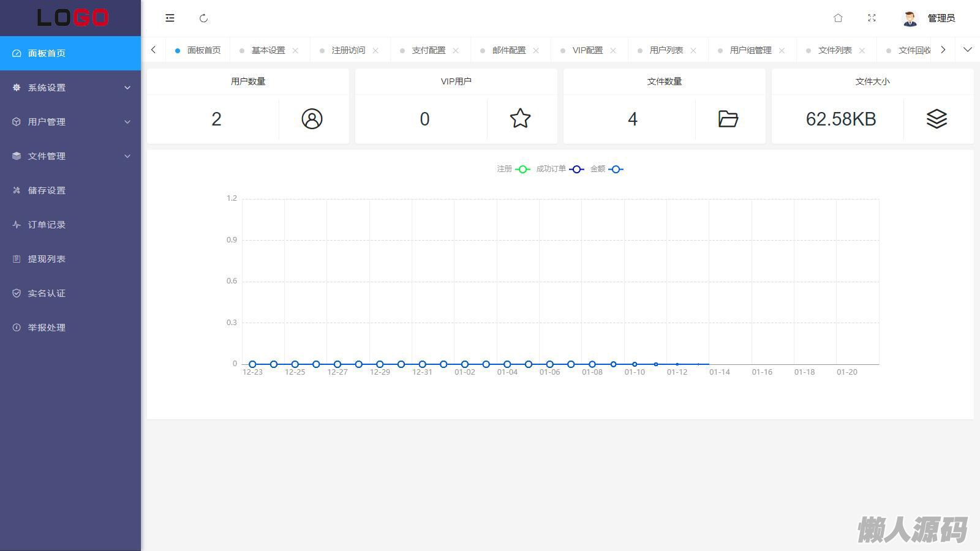Switch to the 用户列表 tab
This screenshot has width=980, height=551.
[x=666, y=50]
